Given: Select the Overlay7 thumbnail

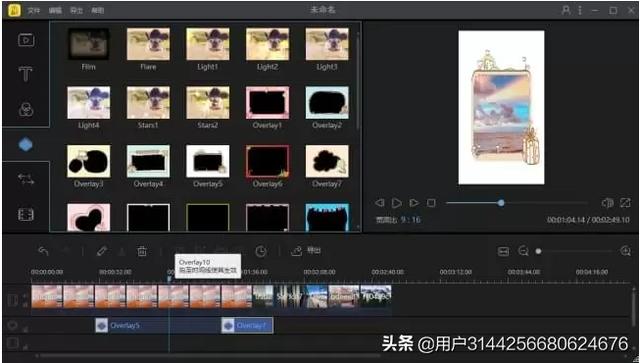Looking at the screenshot, I should click(x=327, y=166).
